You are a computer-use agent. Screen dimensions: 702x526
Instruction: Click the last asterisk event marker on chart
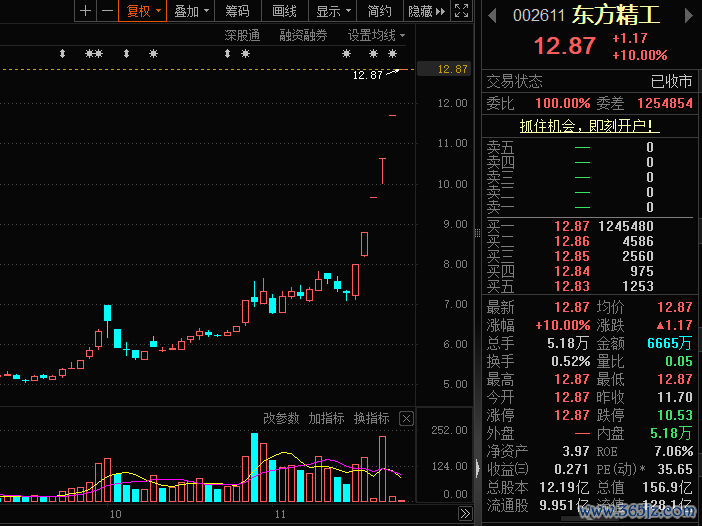pos(390,53)
